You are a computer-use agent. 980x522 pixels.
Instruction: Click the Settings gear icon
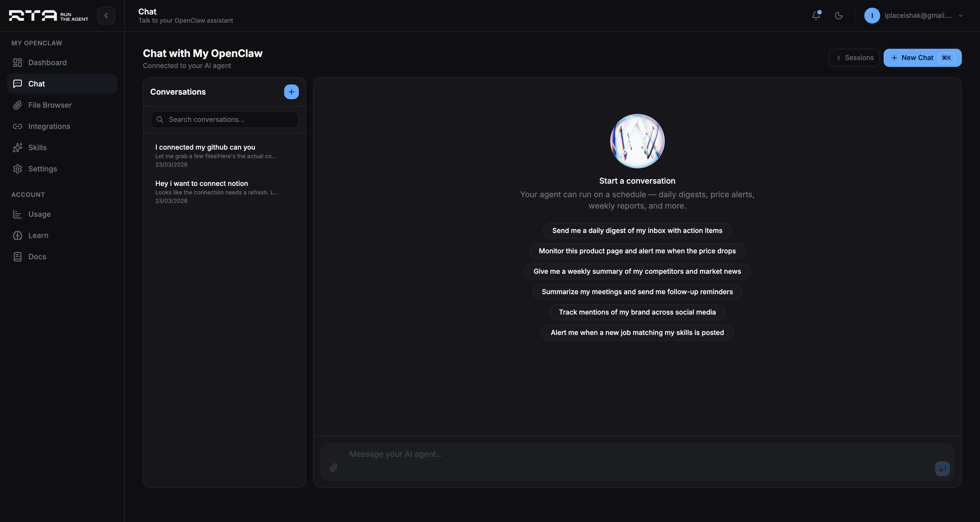click(18, 169)
